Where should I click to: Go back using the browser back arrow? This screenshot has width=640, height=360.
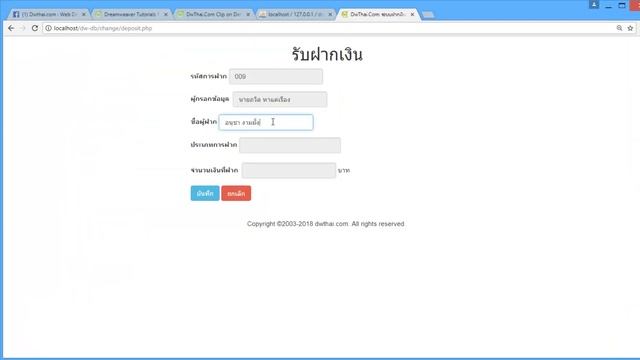(x=11, y=28)
